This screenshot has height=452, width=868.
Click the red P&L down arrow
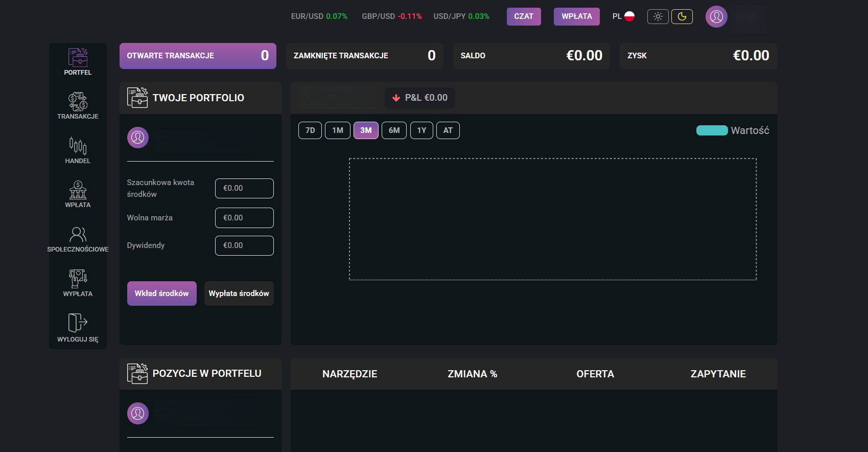[396, 98]
